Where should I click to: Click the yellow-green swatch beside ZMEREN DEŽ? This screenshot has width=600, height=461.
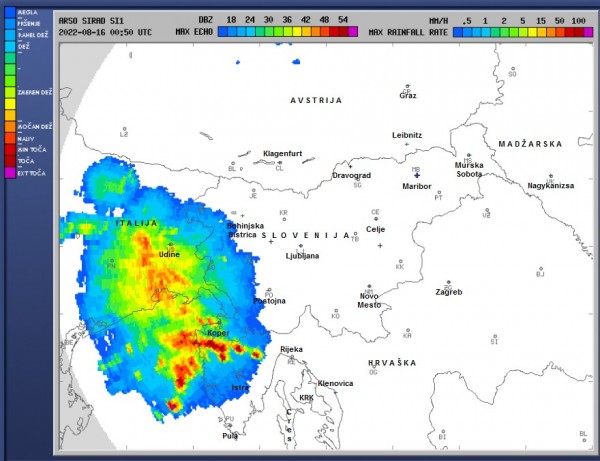coord(10,92)
